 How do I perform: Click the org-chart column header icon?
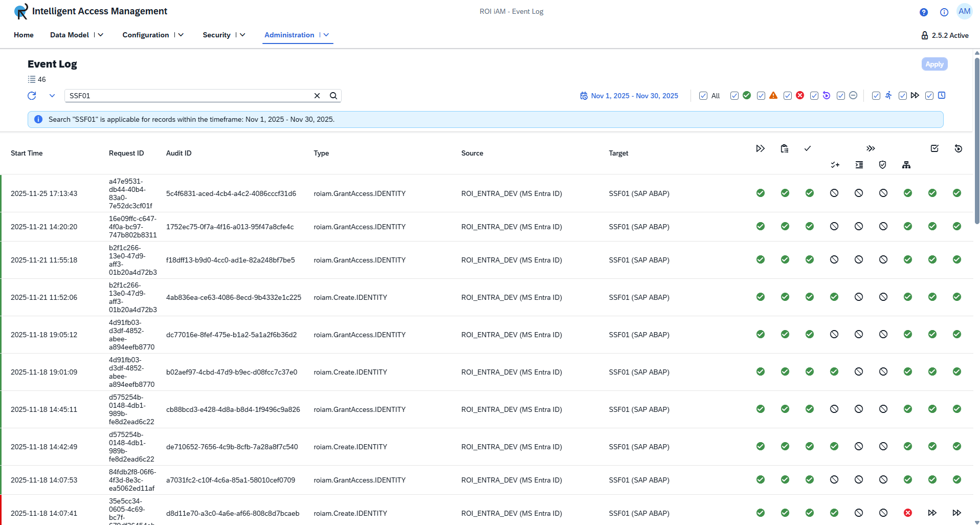point(906,164)
